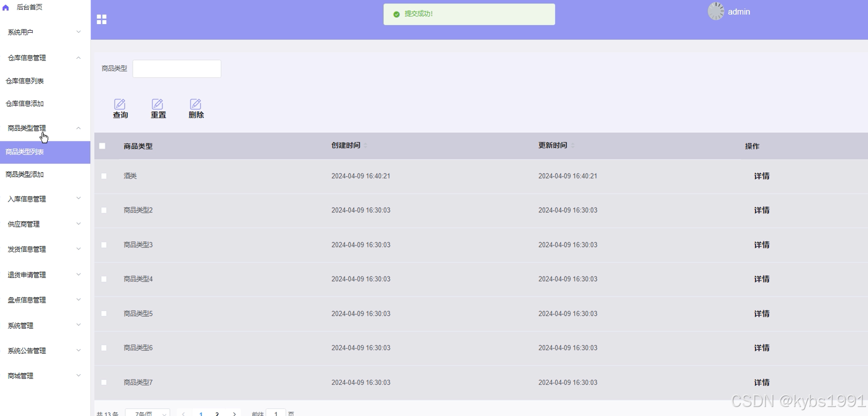Expand the 供应商管理 menu
Screen dimensions: 868x416
tap(45, 224)
